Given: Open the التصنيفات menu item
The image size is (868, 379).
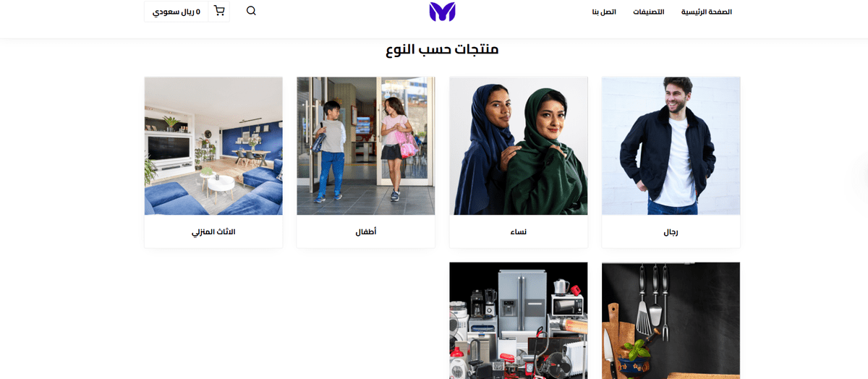Looking at the screenshot, I should click(649, 12).
